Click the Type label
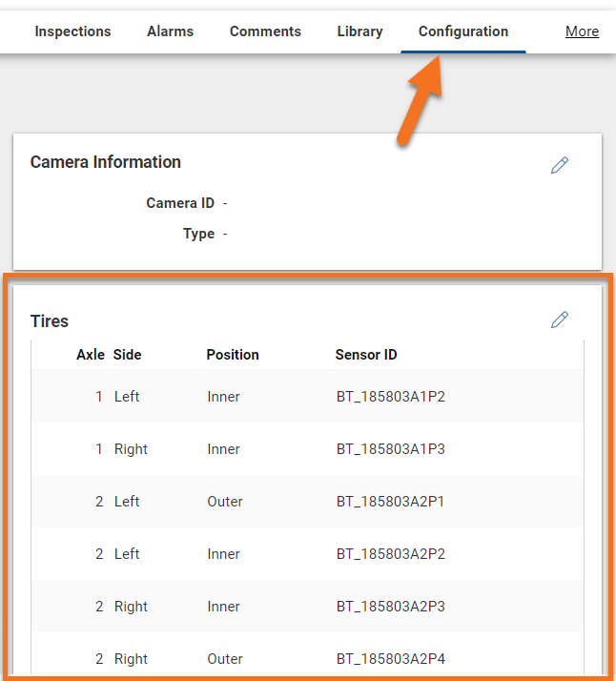The width and height of the screenshot is (616, 681). pos(199,234)
